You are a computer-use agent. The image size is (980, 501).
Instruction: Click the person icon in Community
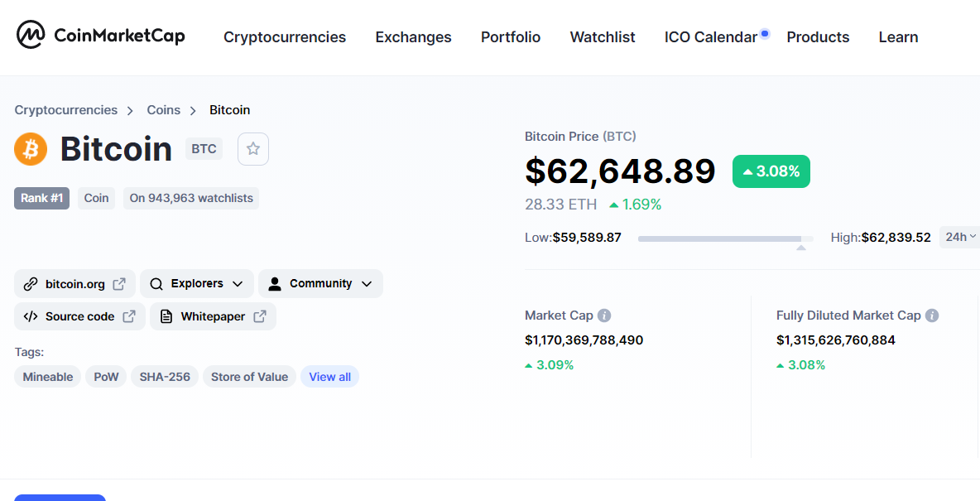tap(274, 284)
